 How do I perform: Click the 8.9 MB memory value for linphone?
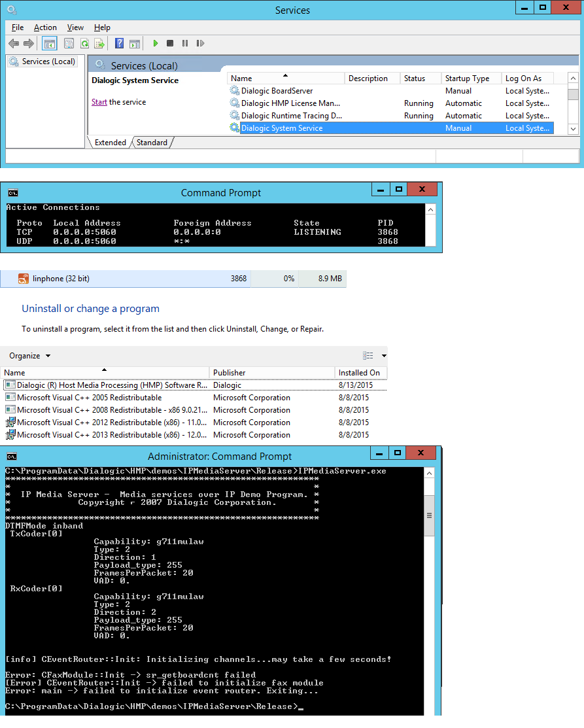[x=330, y=279]
